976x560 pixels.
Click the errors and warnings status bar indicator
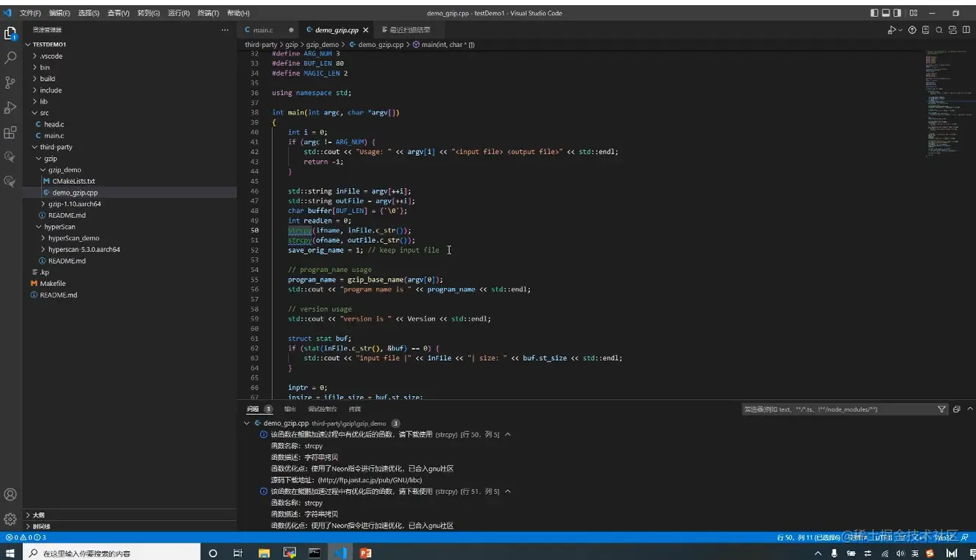26,538
